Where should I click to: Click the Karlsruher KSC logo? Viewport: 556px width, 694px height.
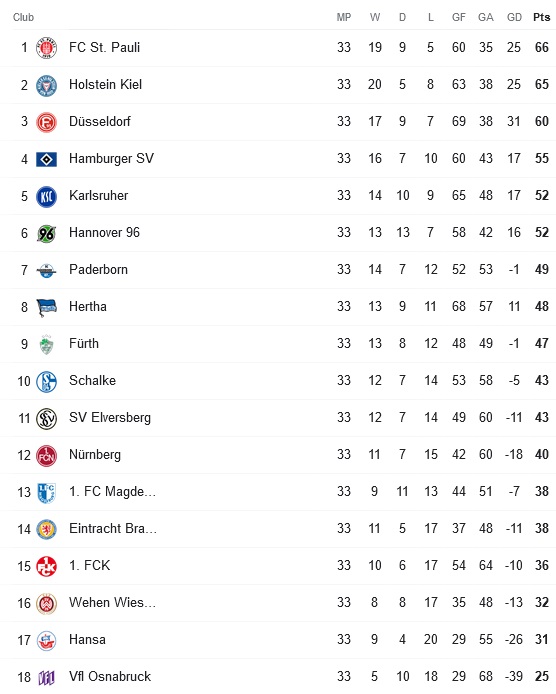tap(46, 196)
